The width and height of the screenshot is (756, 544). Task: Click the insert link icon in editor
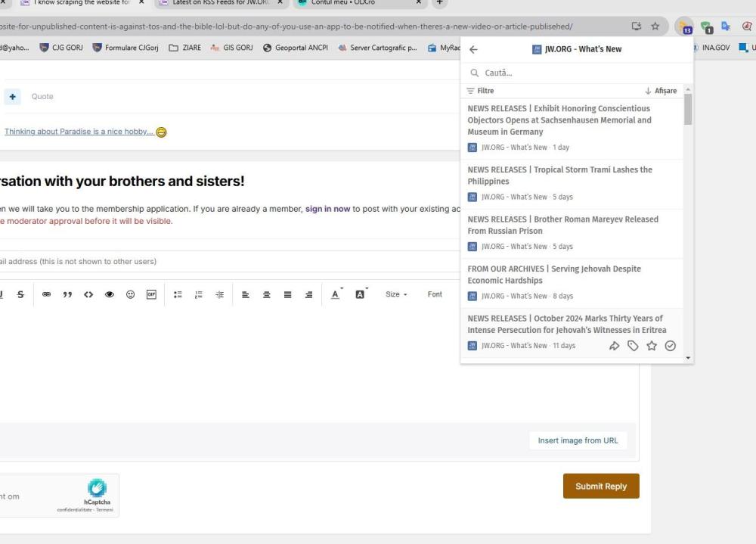(x=47, y=294)
